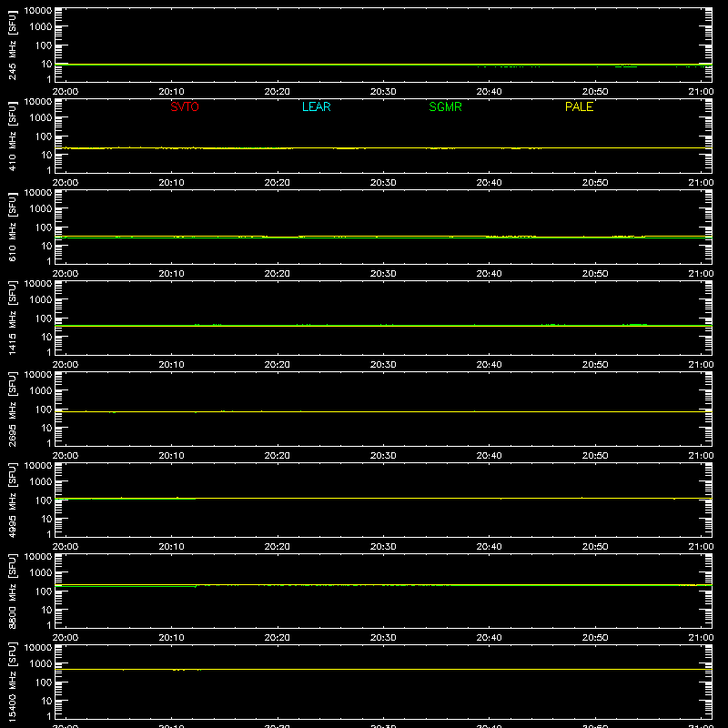Click the 100 tick label of 2695 MHz panel
The image size is (728, 728).
[43, 409]
